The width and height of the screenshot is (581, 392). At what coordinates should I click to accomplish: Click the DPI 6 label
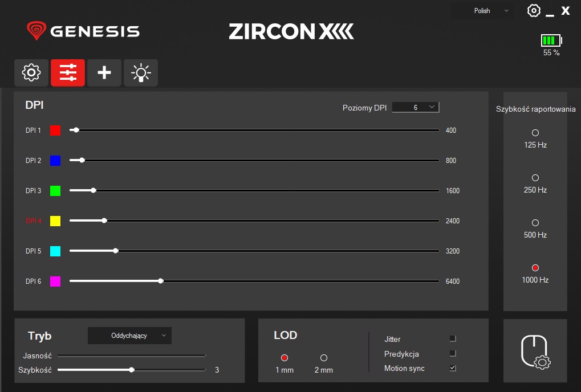(34, 281)
